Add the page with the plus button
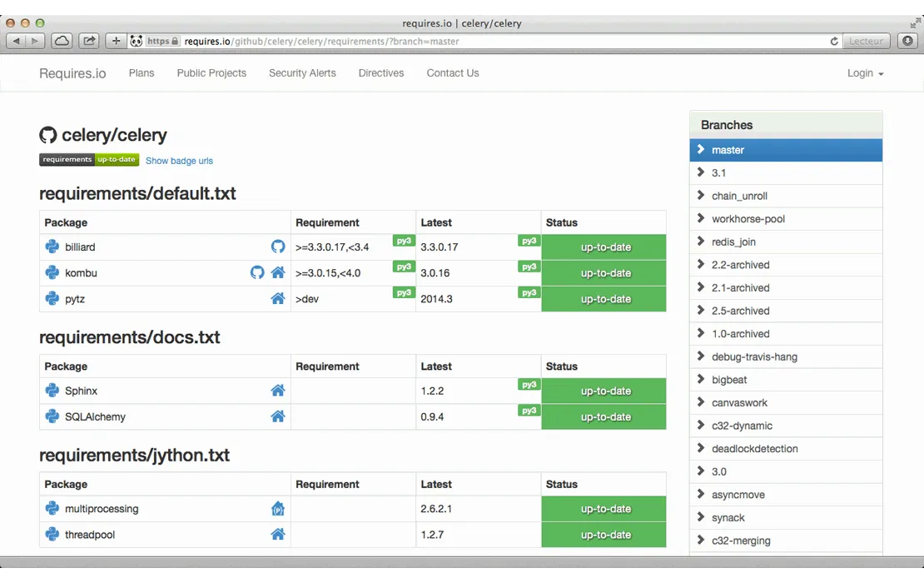Viewport: 924px width, 583px height. point(116,41)
